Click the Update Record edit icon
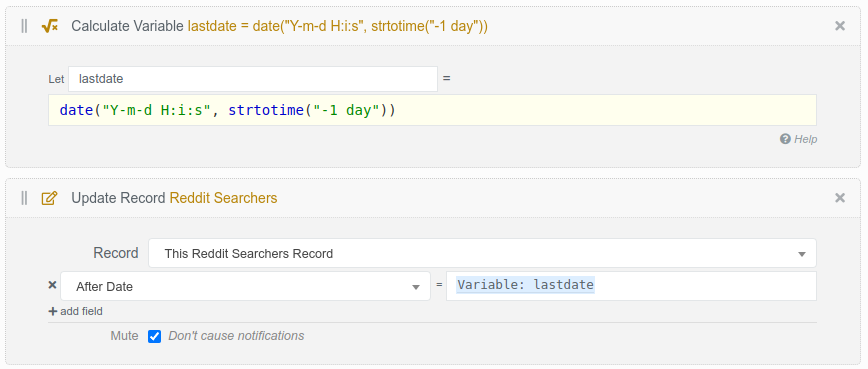The image size is (868, 369). 50,198
